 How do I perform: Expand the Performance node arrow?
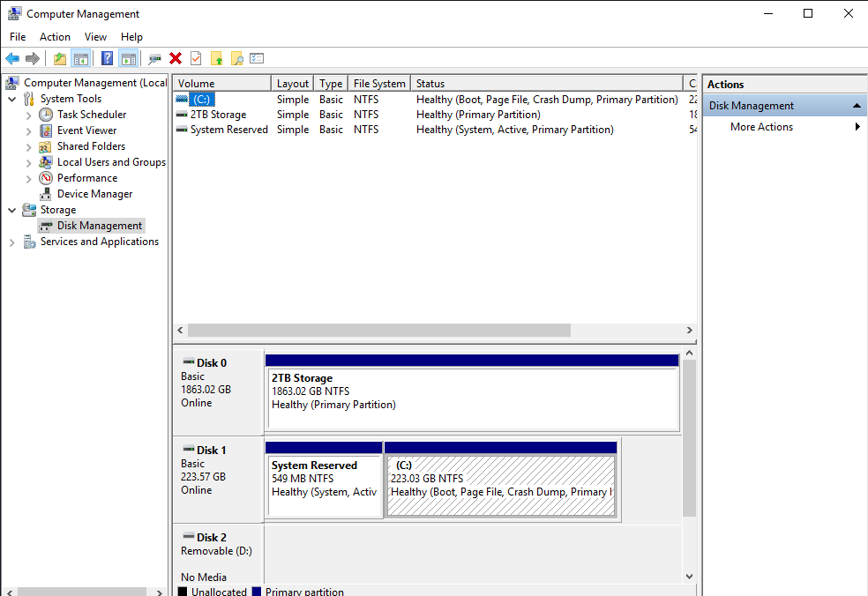coord(29,179)
